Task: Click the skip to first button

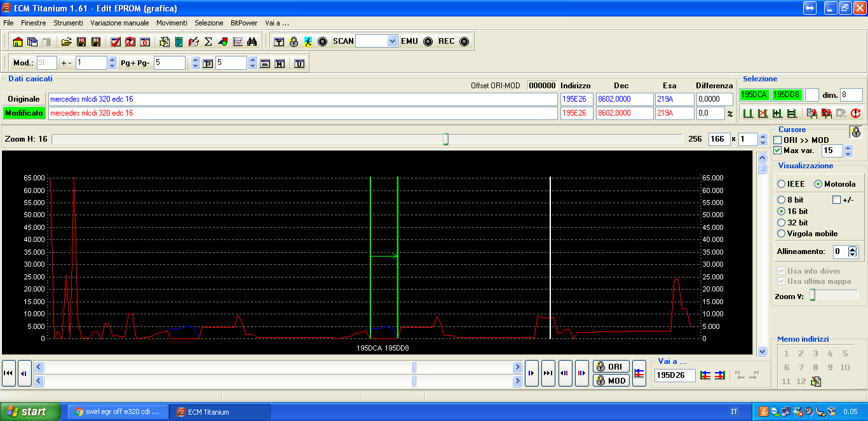Action: (9, 373)
